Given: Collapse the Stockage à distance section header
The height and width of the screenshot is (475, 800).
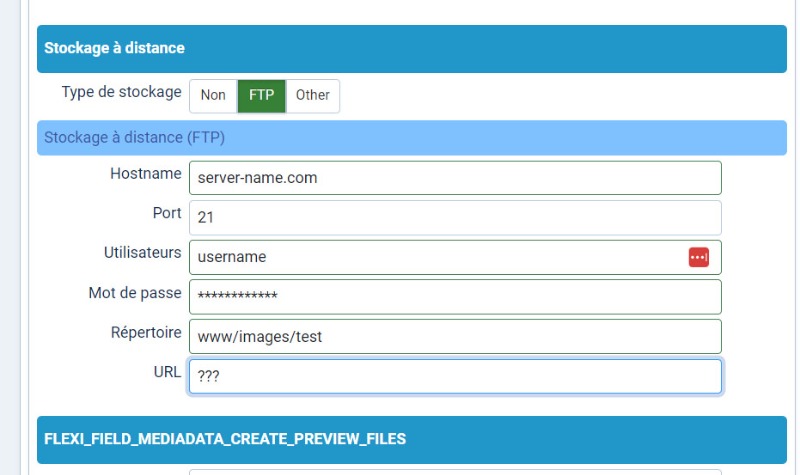Looking at the screenshot, I should click(x=412, y=48).
